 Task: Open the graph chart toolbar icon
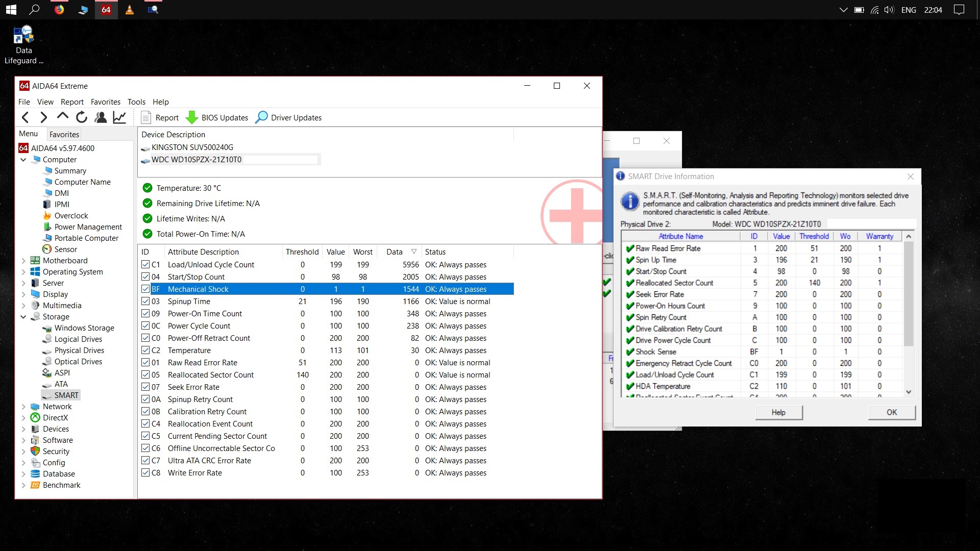coord(119,117)
